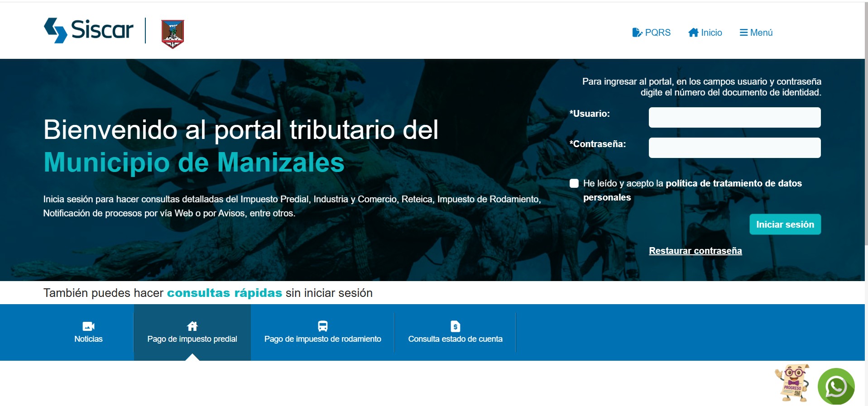
Task: Open the Consulta estado de cuenta tab
Action: 455,339
